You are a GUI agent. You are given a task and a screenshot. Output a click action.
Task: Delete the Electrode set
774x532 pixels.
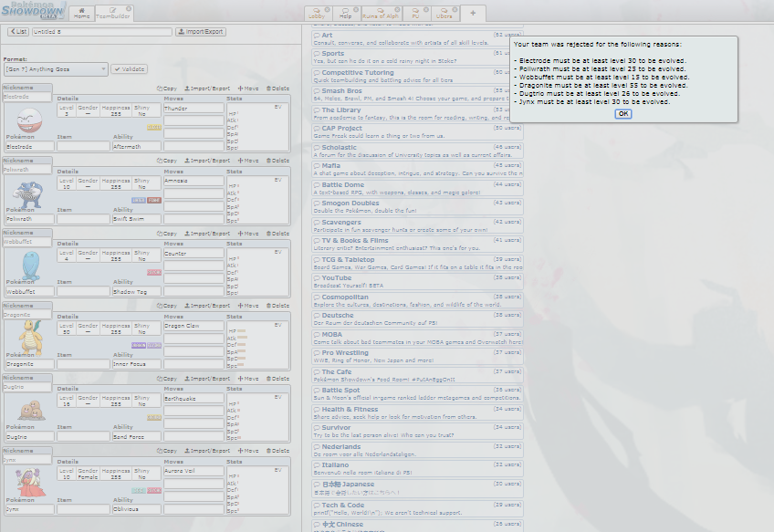click(277, 89)
